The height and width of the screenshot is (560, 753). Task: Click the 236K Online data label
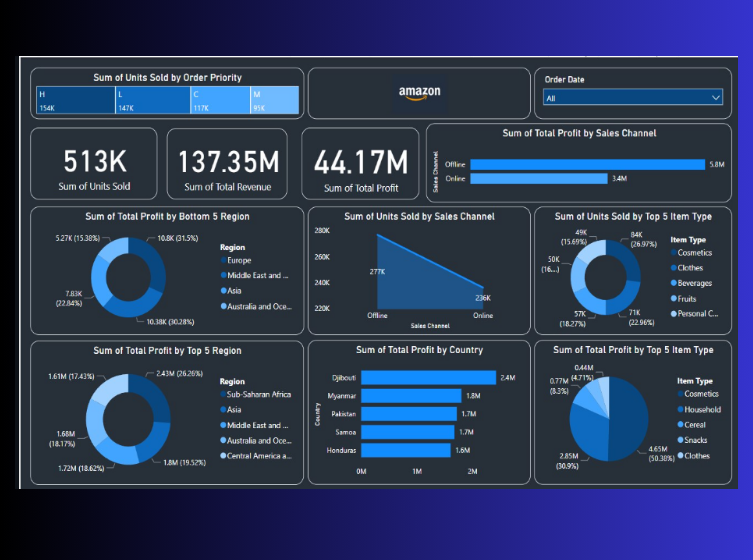coord(483,298)
